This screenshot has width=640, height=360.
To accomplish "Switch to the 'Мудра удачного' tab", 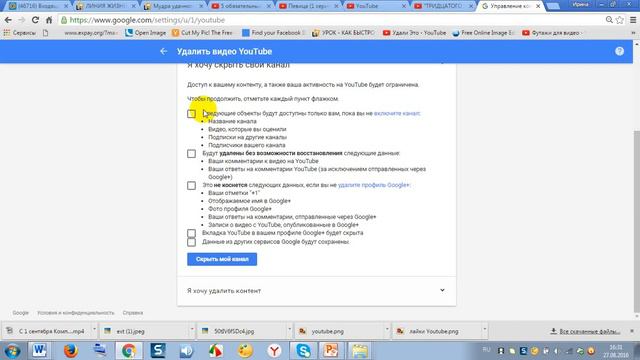I will point(173,6).
